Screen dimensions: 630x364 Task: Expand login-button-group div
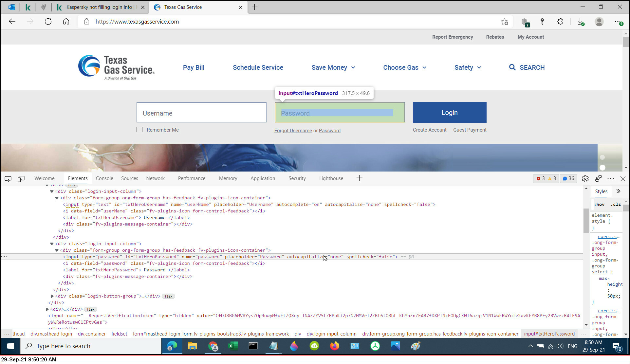pos(52,296)
